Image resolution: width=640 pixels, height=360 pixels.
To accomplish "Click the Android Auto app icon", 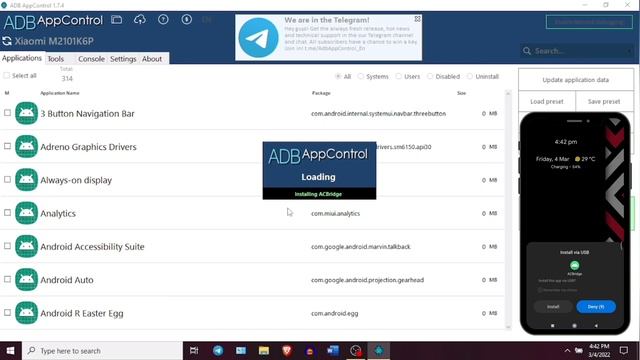I will coord(27,280).
